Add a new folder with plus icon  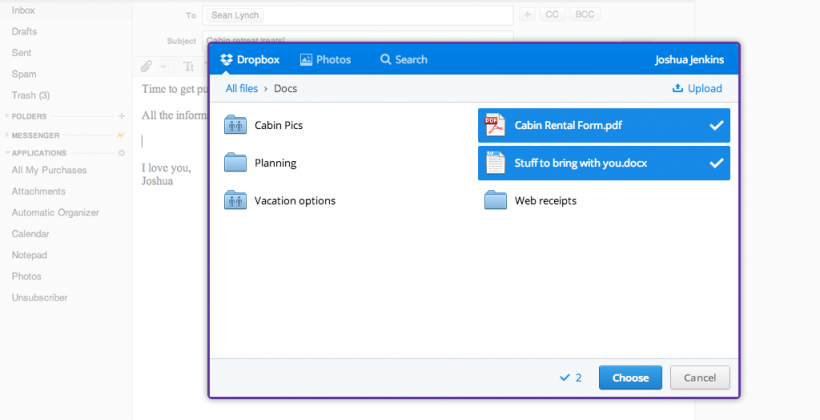pos(121,116)
